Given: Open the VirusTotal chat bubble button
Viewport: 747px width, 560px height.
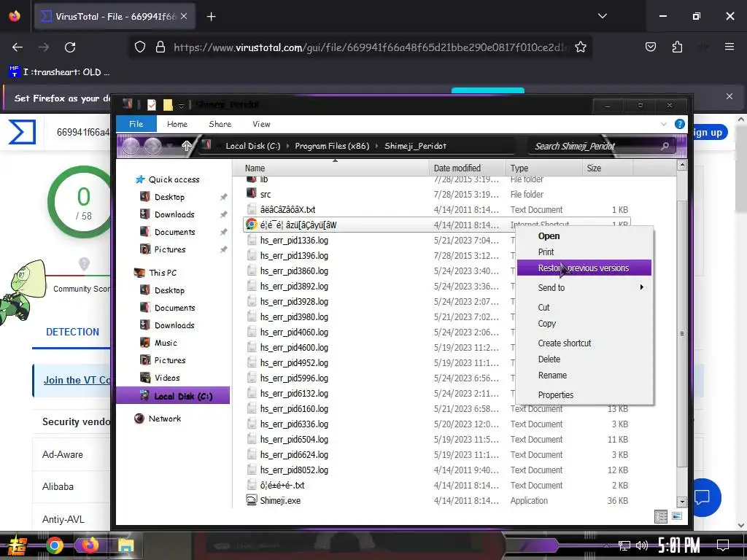Looking at the screenshot, I should [705, 497].
